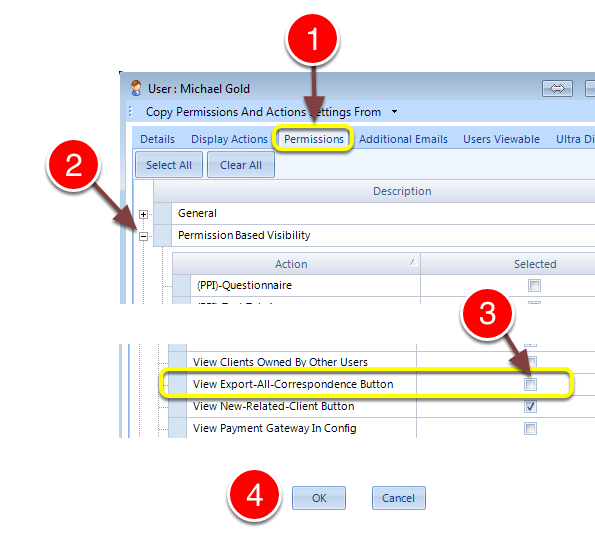The height and width of the screenshot is (543, 595).
Task: Click the user avatar icon beside Michael Gold
Action: coord(136,88)
